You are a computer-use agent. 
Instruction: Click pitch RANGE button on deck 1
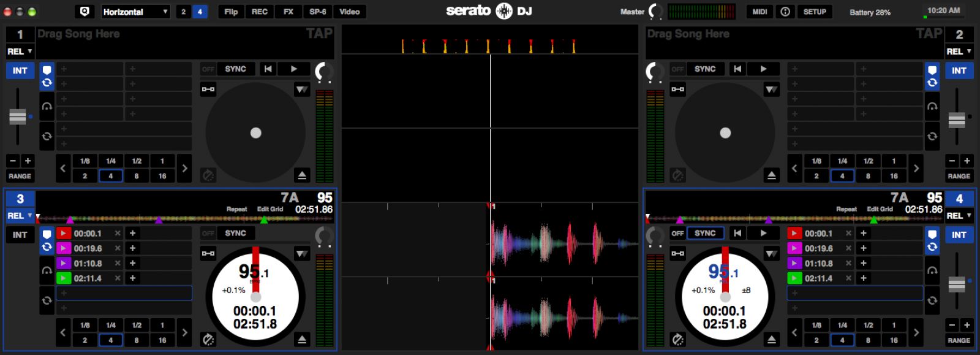click(20, 176)
